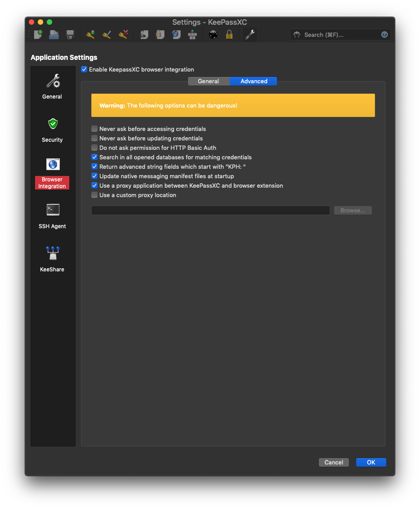Open the Security settings section

52,131
